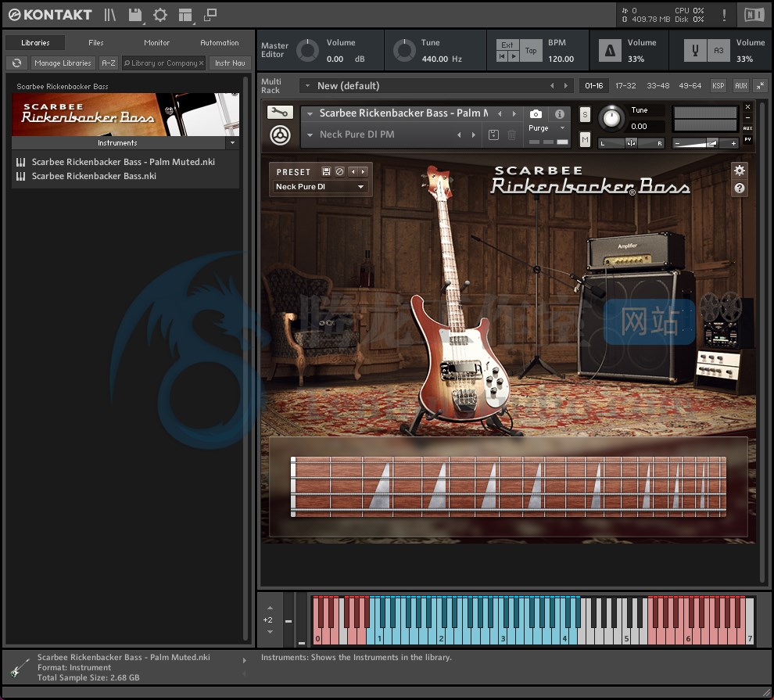Viewport: 774px width, 700px height.
Task: Switch to minimized view icon
Action: tap(210, 15)
